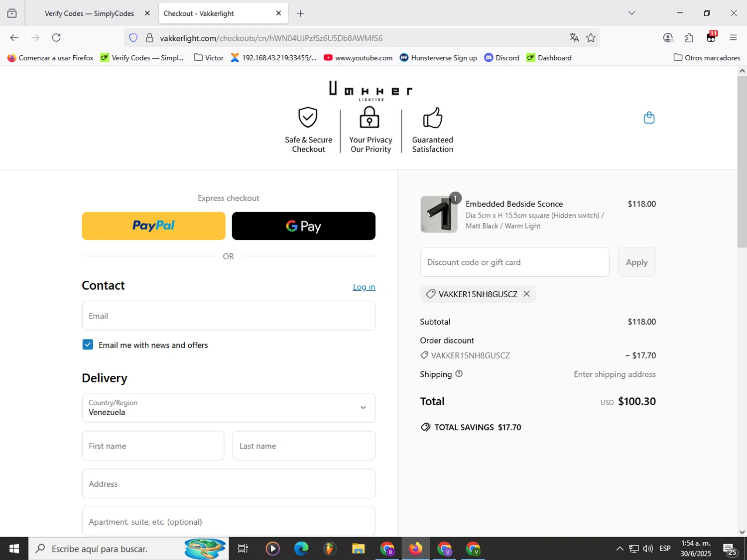Open the recent browsing tab overview icon
This screenshot has height=560, width=747.
point(12,13)
